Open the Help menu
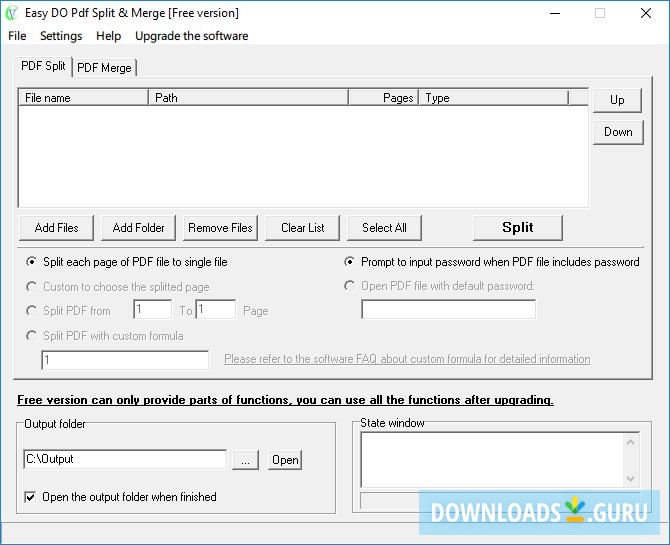Screen dimensions: 670x545 tap(109, 36)
